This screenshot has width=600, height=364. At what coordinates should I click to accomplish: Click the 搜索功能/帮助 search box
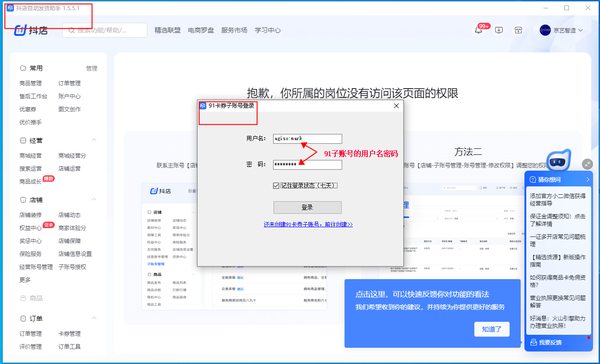pos(105,31)
